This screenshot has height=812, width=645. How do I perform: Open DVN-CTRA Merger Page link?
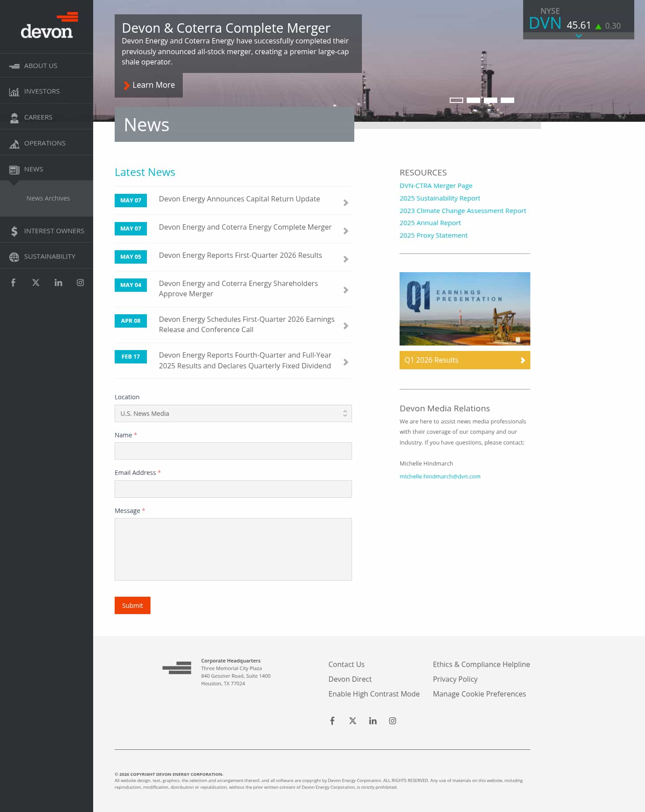[436, 186]
